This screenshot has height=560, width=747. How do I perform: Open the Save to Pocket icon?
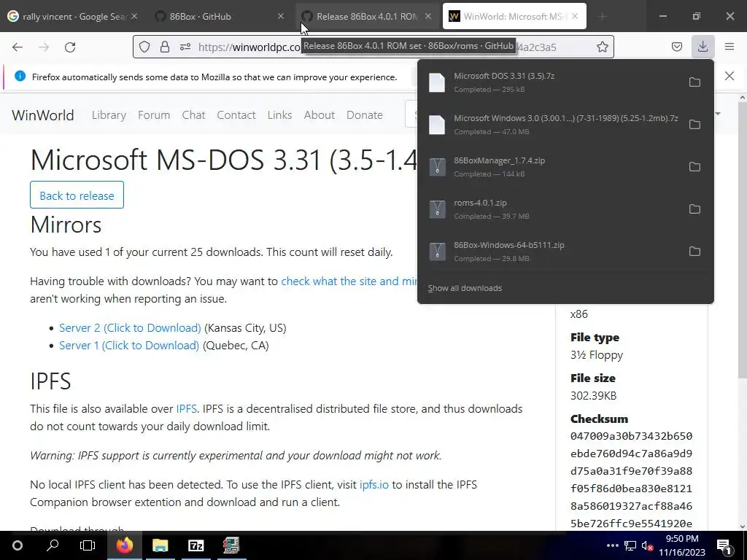click(676, 47)
